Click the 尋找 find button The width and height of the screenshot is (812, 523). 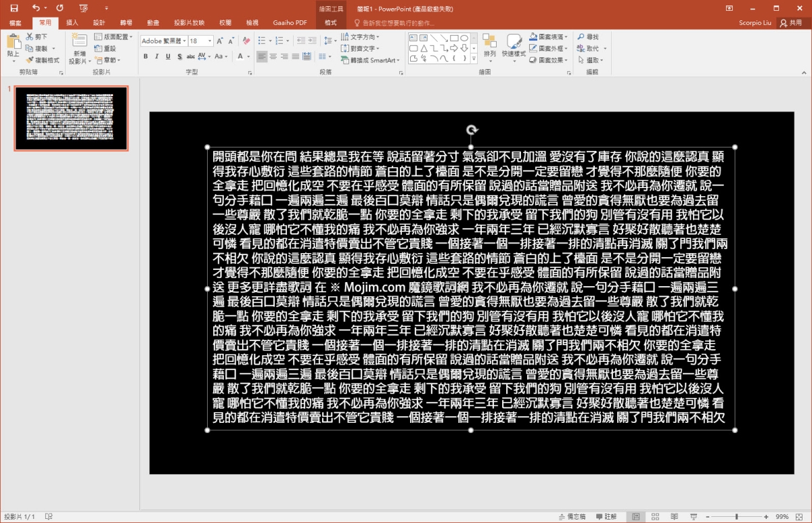[588, 37]
